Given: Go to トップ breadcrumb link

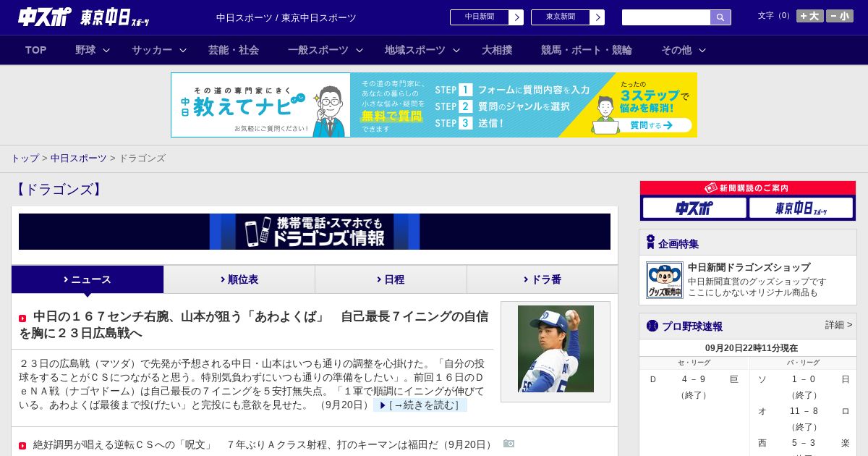Looking at the screenshot, I should click(25, 158).
